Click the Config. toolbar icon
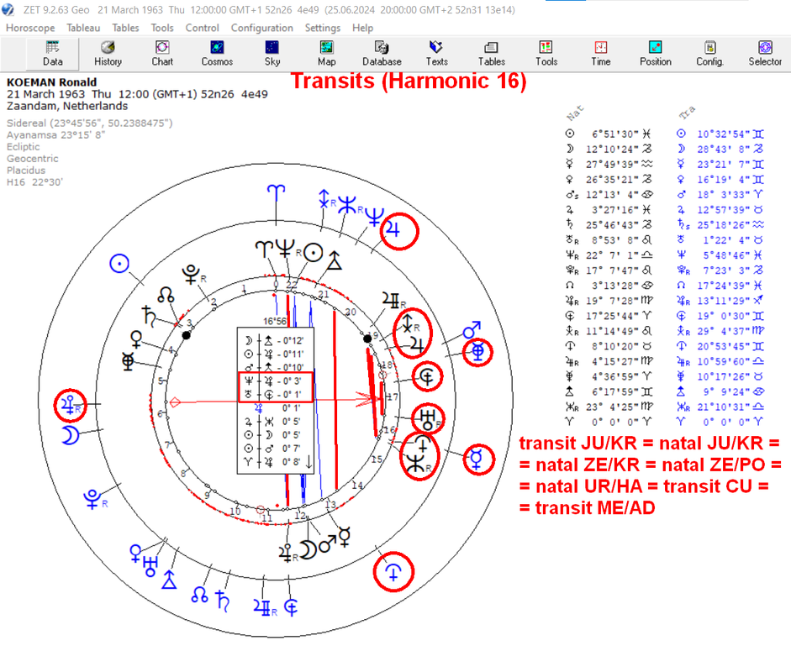Viewport: 791px width, 672px height. (x=709, y=54)
